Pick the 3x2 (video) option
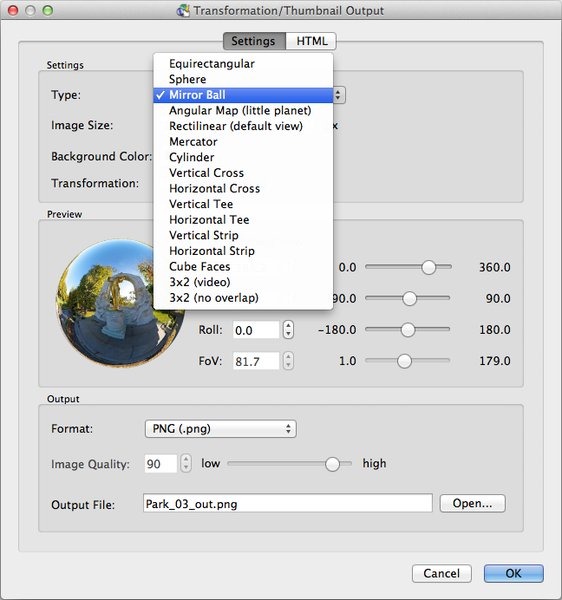Viewport: 562px width, 600px height. pos(243,282)
